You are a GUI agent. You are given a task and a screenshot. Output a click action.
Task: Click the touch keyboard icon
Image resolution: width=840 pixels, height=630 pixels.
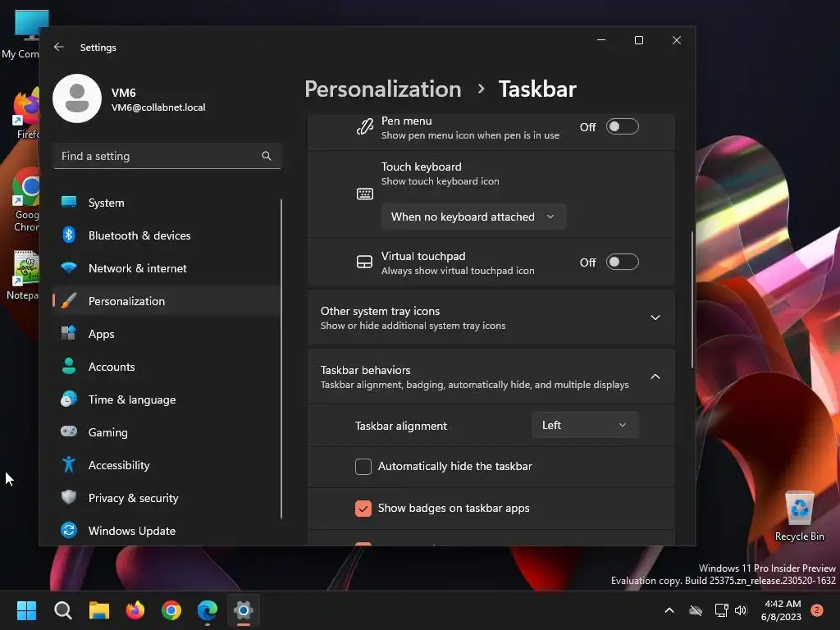(x=365, y=194)
